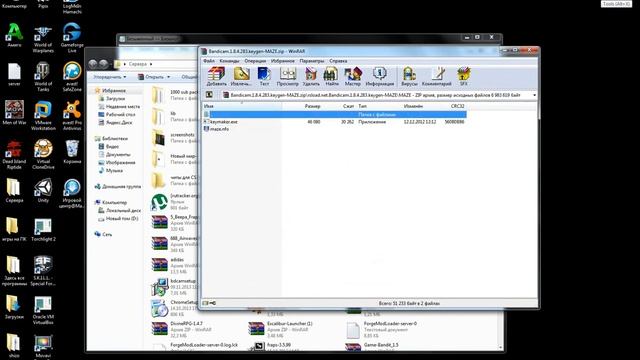Select the uTorrent file icon in Explorer
The image size is (640, 360).
159,202
